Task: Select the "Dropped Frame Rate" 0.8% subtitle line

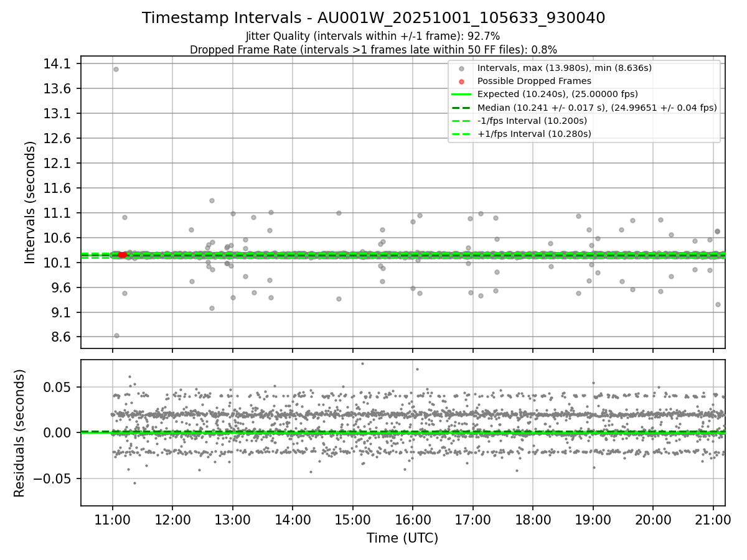Action: click(x=374, y=49)
